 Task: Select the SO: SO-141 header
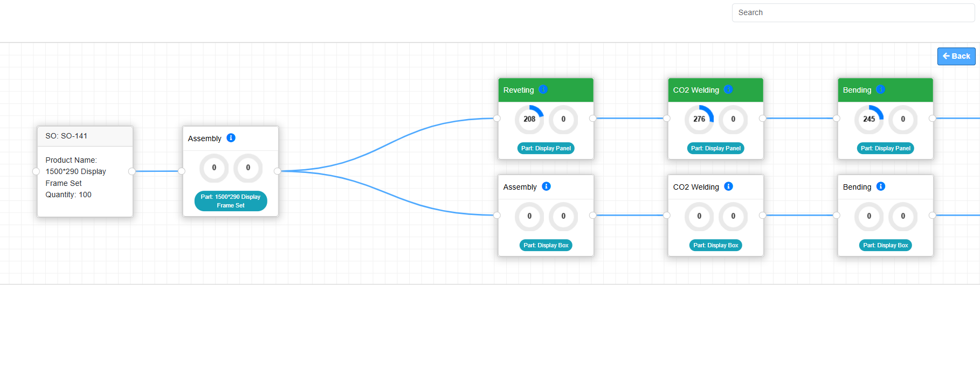[85, 136]
